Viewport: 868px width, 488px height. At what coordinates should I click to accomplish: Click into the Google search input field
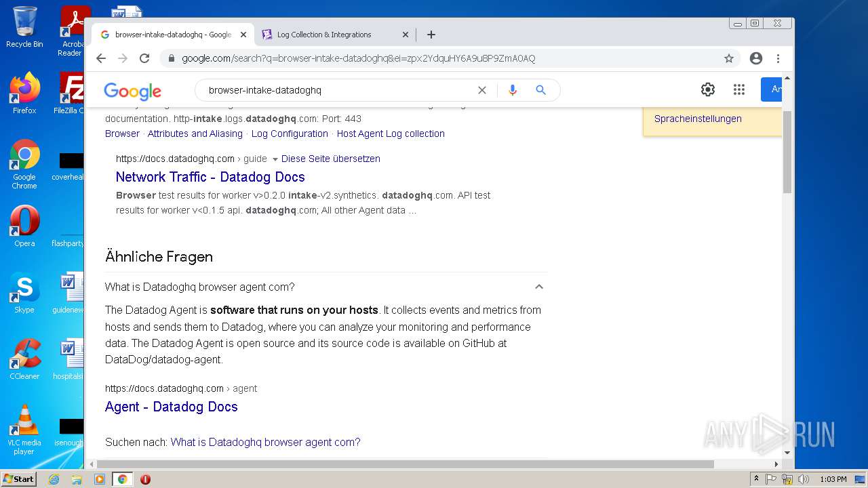coord(339,90)
